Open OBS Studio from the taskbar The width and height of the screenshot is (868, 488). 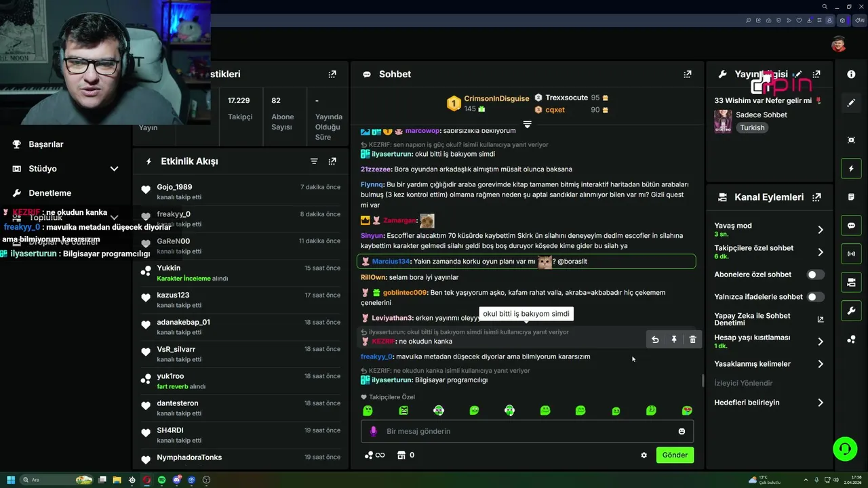click(206, 480)
